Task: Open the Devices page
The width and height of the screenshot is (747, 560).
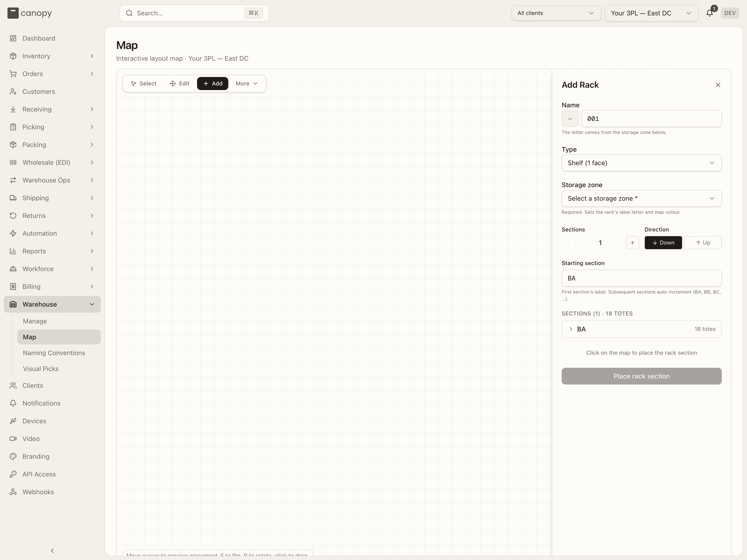Action: click(x=52, y=421)
